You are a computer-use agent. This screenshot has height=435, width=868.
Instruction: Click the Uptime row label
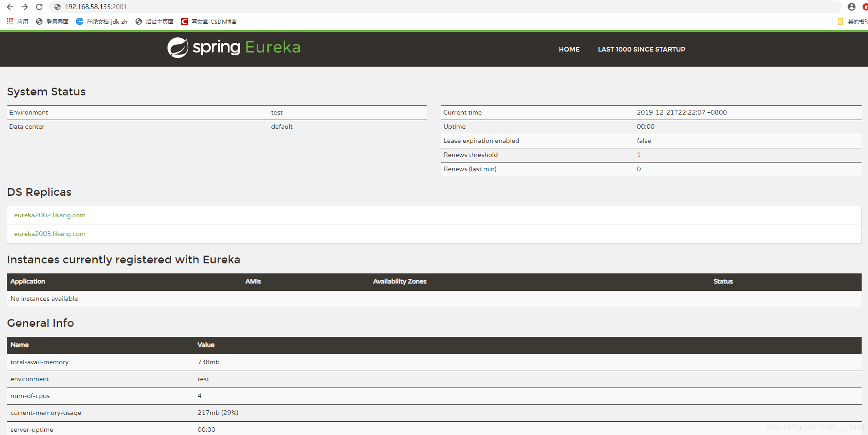[x=454, y=126]
